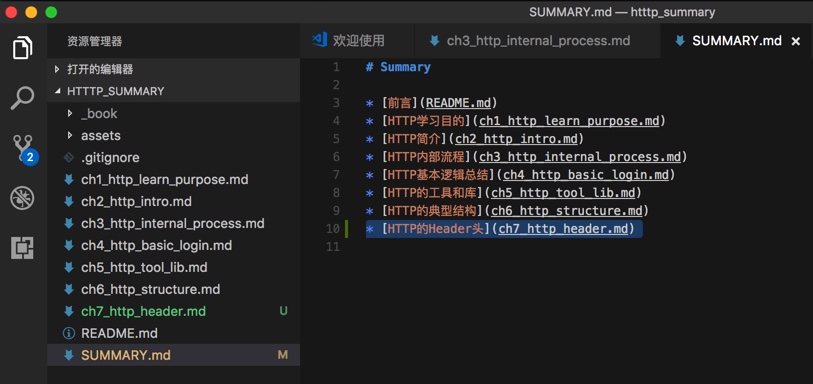Screen dimensions: 813x384
Task: Click the HTTP的Header头 text on line 10
Action: (436, 229)
